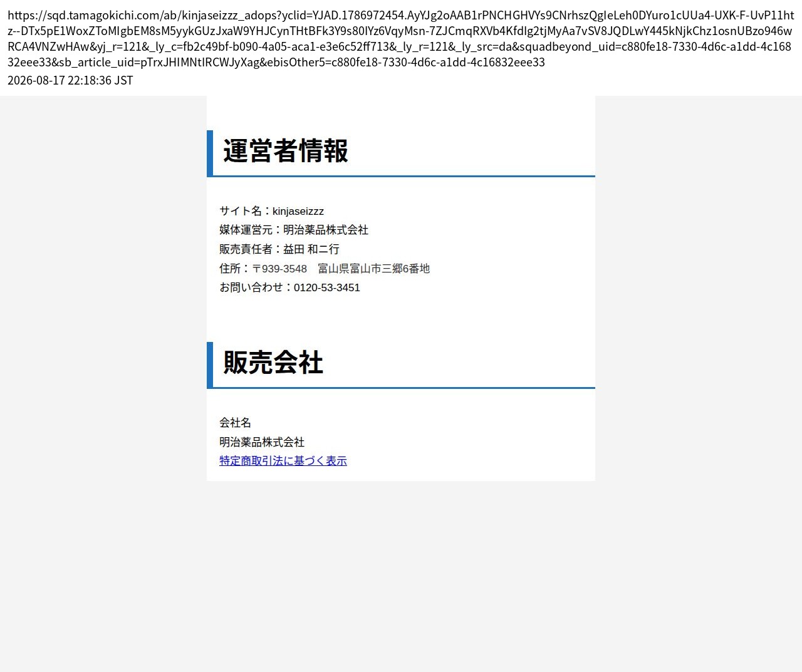Click the 販売会社 heading

273,363
